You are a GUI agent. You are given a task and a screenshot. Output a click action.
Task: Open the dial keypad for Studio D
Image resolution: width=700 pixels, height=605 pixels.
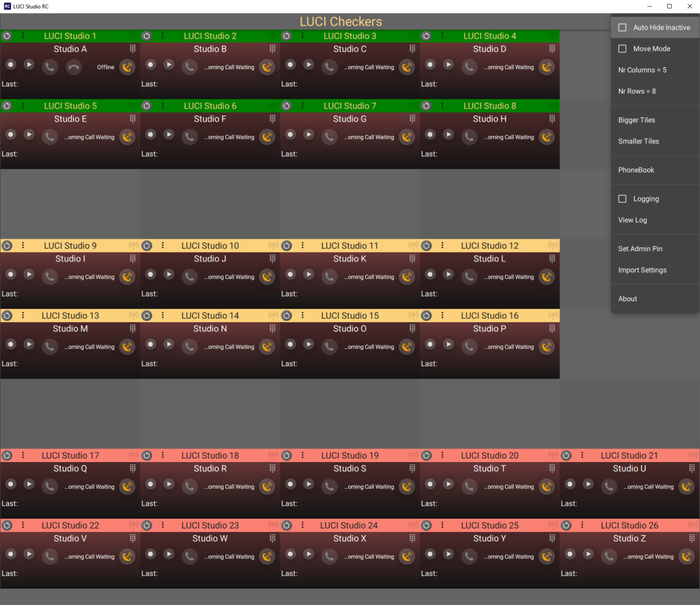pos(552,49)
